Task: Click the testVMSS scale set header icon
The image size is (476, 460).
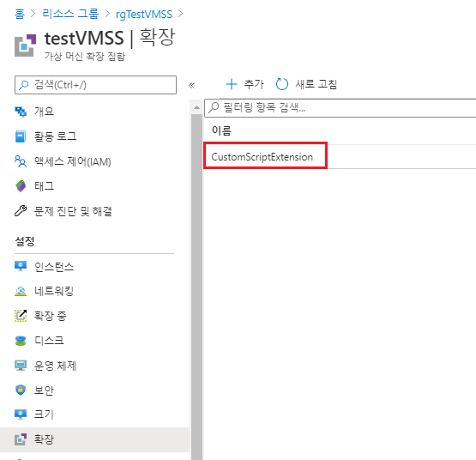Action: (26, 45)
